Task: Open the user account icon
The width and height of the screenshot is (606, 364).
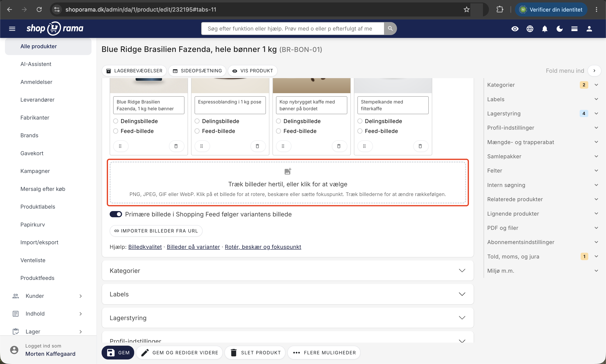Action: (x=589, y=29)
